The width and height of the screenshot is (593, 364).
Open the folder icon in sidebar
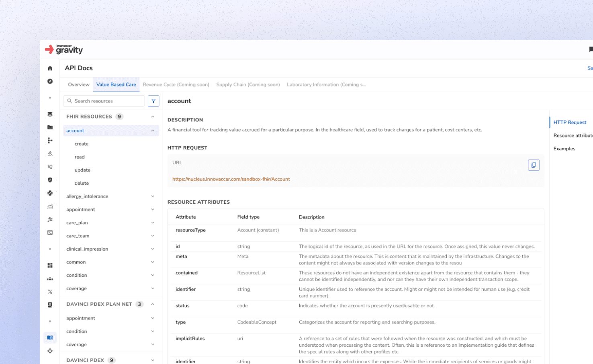point(50,127)
